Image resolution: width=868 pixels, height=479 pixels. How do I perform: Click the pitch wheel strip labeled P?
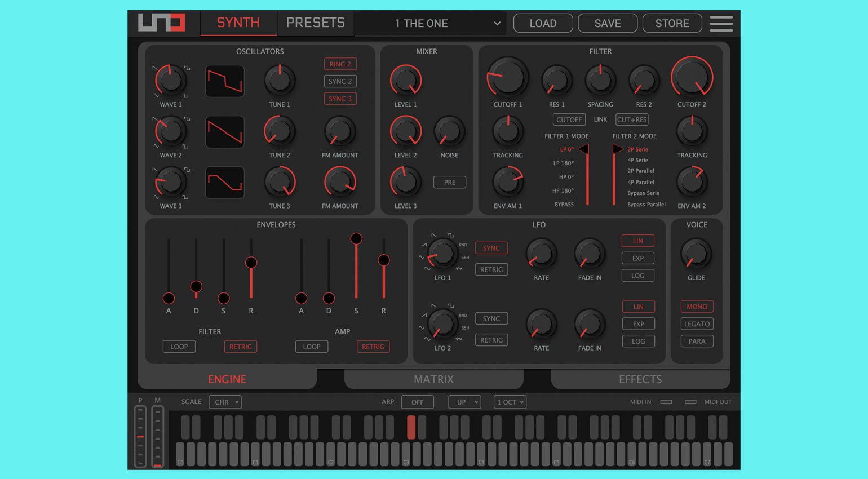point(140,436)
